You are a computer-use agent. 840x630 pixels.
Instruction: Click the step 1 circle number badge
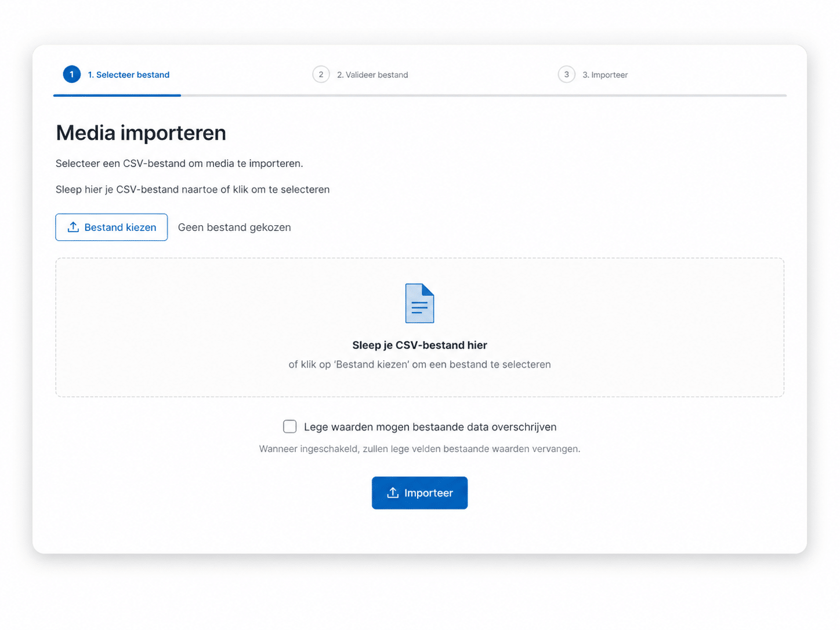[72, 74]
